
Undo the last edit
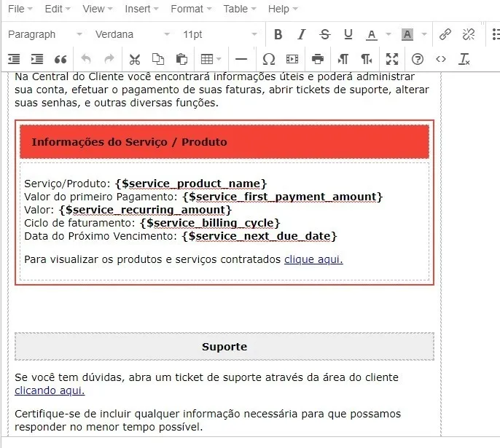[86, 59]
